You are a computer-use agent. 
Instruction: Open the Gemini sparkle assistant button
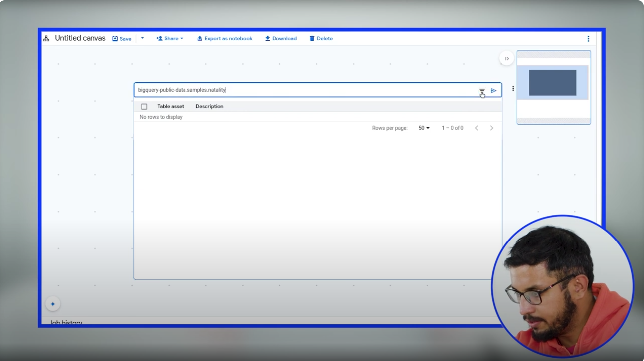pos(53,304)
